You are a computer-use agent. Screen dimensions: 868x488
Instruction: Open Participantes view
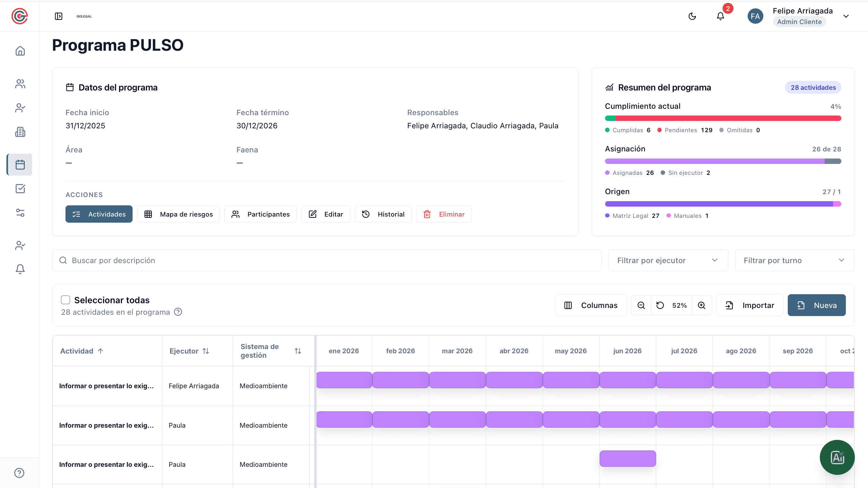(260, 214)
